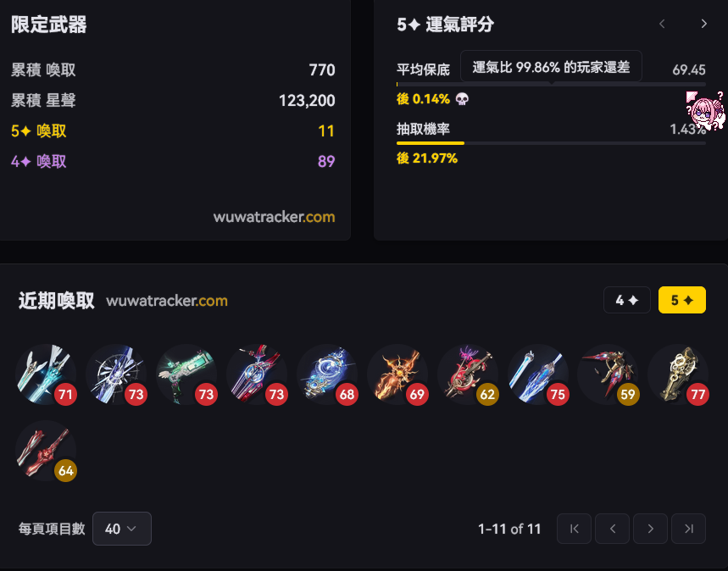The width and height of the screenshot is (728, 571).
Task: Go to next page of pulls
Action: pos(650,529)
